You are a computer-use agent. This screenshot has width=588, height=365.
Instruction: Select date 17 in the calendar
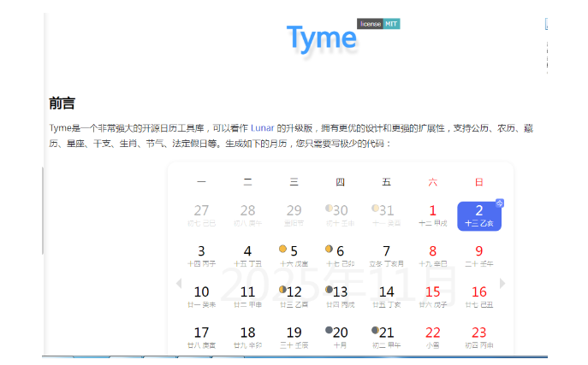tap(201, 338)
